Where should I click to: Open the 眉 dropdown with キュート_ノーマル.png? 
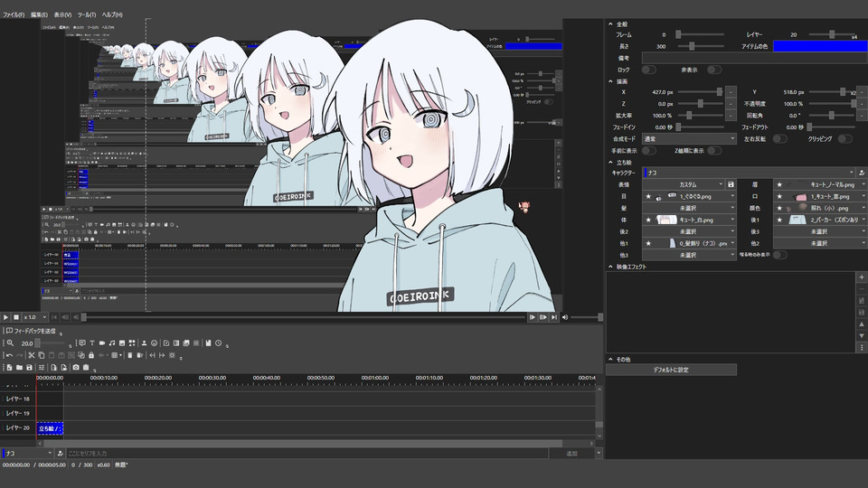pyautogui.click(x=820, y=184)
